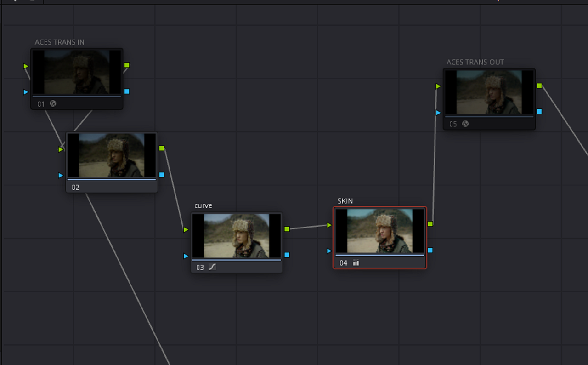Click the curve node label

click(x=203, y=205)
